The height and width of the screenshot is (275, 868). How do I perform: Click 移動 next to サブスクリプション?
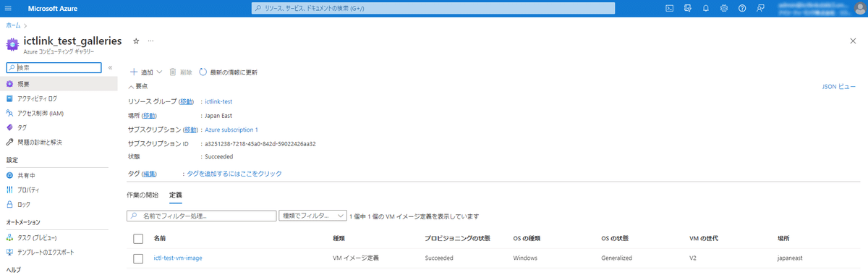tap(191, 130)
